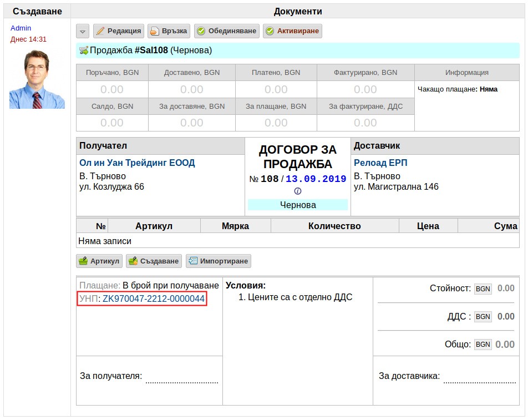Click the Днес 14:31 timestamp

click(x=28, y=39)
